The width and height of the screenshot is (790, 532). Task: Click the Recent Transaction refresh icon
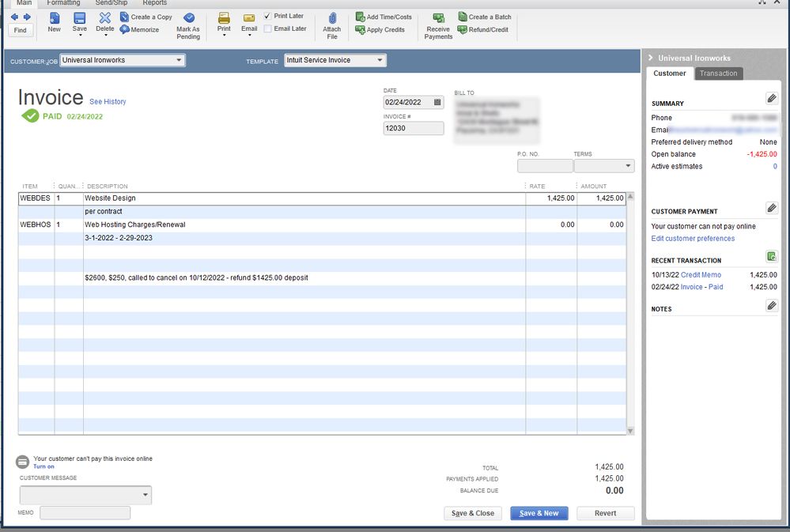pos(772,256)
